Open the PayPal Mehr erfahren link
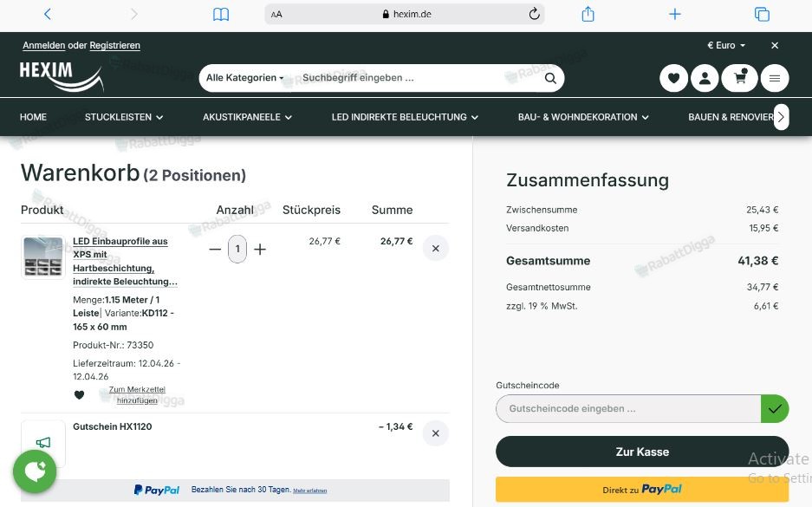This screenshot has width=812, height=507. [x=309, y=491]
